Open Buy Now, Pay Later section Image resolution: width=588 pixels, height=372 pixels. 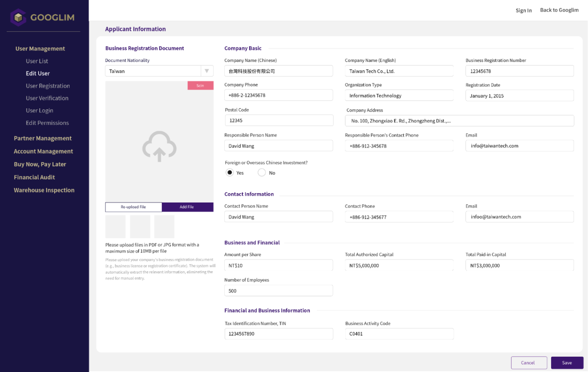pyautogui.click(x=40, y=164)
